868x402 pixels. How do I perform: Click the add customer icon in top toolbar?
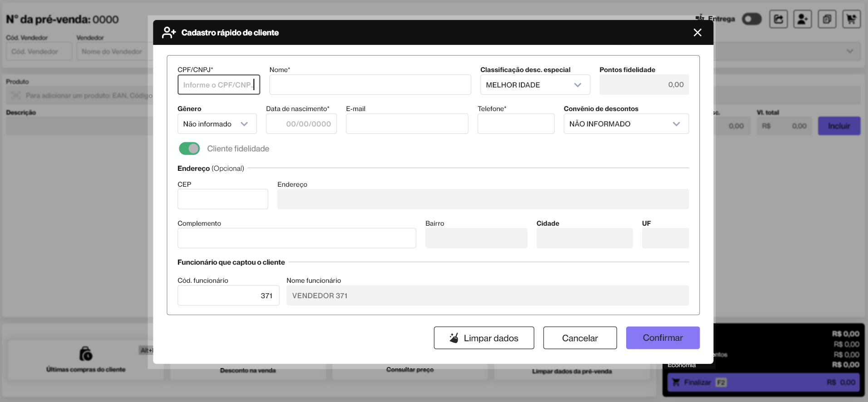point(803,19)
